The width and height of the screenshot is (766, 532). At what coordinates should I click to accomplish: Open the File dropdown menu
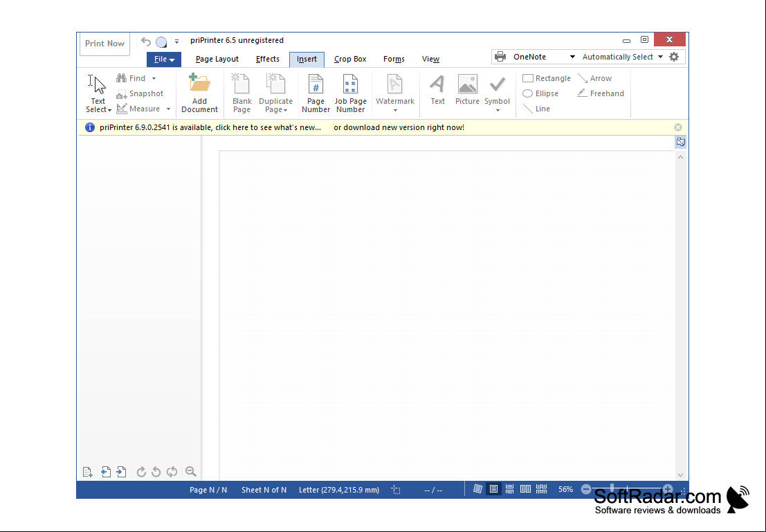tap(164, 59)
